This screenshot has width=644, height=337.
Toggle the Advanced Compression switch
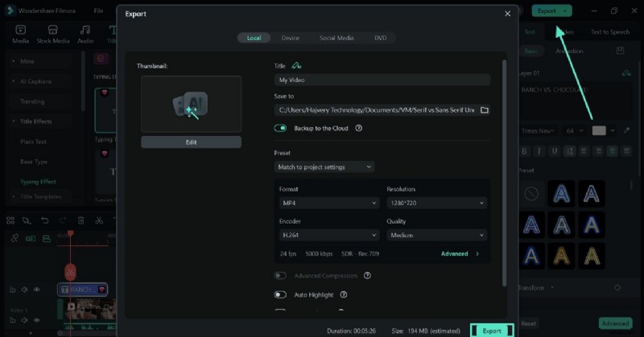tap(280, 275)
